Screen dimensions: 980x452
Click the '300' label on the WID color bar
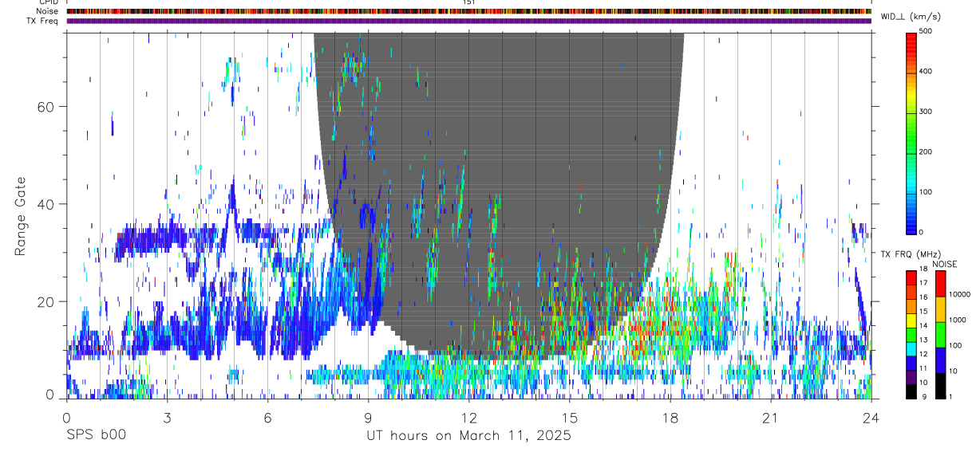pos(926,112)
